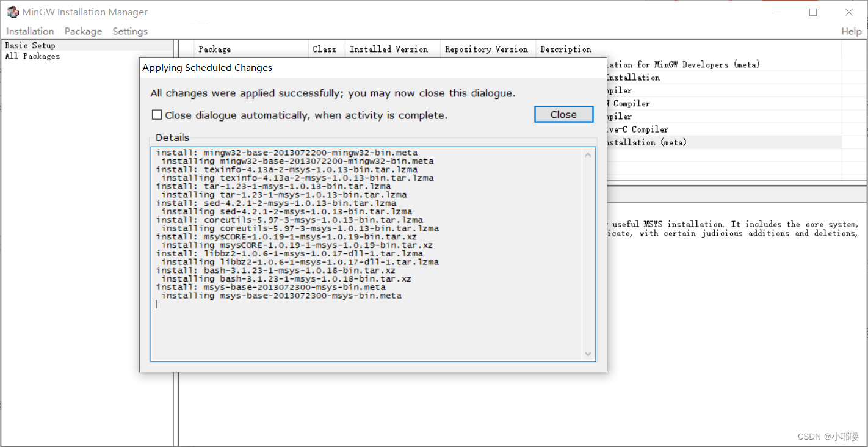
Task: Click the log line 'install: coreutils-5.97-3-msys-1.0.13-bin.tar.lzma'
Action: [x=289, y=220]
